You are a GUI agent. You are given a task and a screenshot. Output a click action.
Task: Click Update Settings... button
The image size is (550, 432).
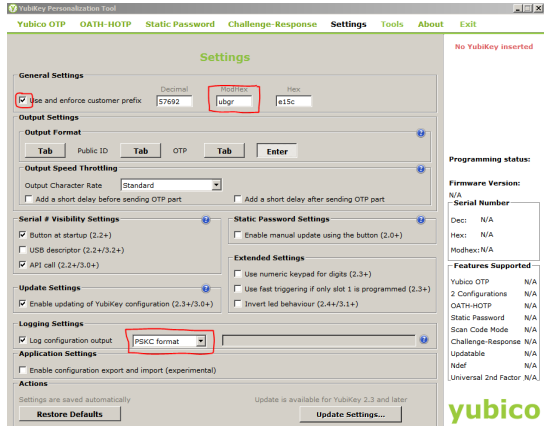tap(351, 414)
